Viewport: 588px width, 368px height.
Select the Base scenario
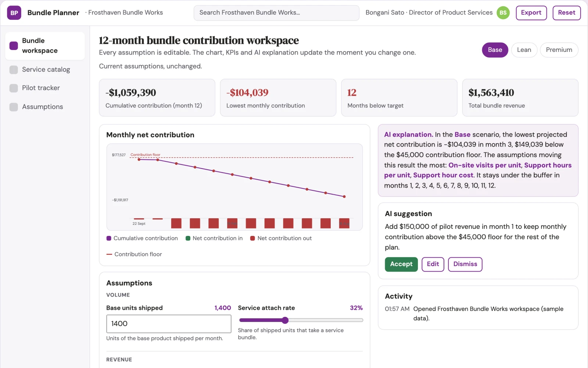click(495, 50)
